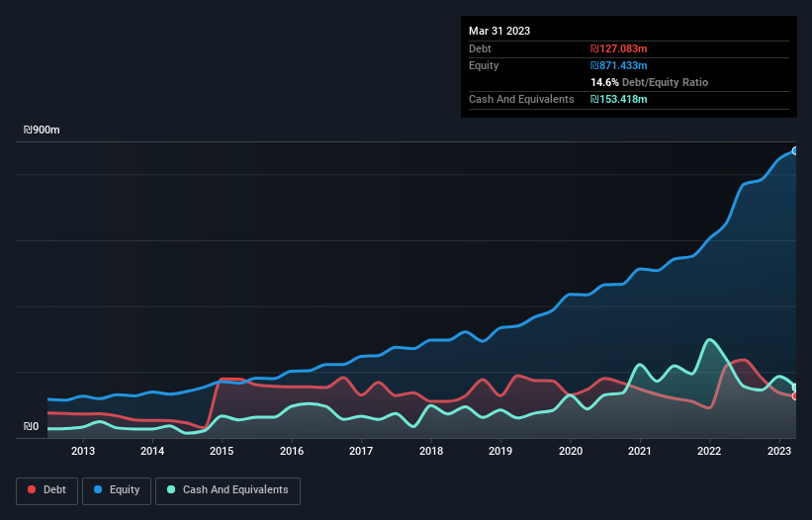Select the teal Cash endpoint marker on chart

795,388
